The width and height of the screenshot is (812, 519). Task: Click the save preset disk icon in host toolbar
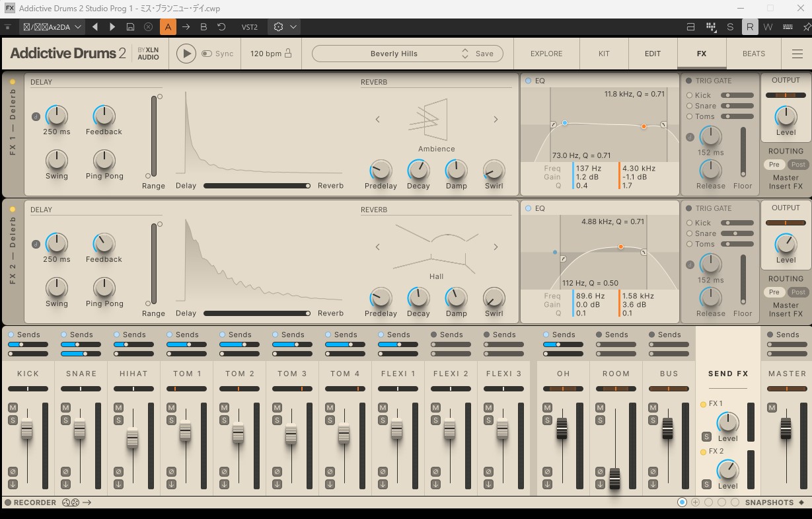click(x=131, y=27)
